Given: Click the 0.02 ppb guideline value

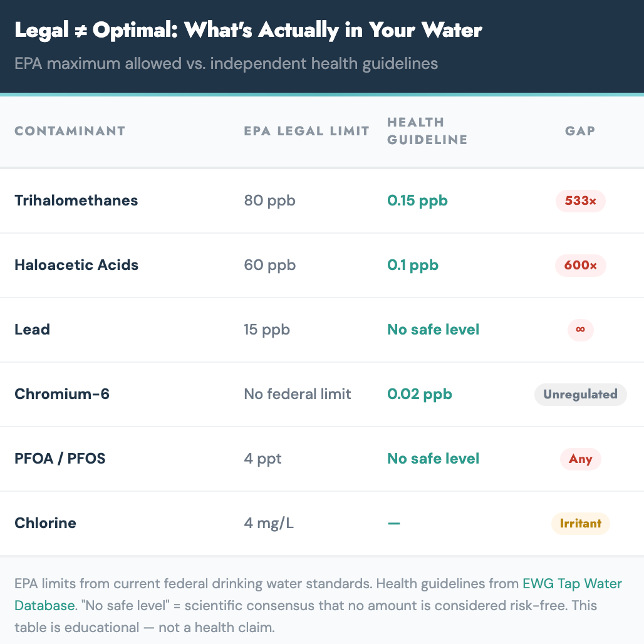Looking at the screenshot, I should [x=419, y=394].
